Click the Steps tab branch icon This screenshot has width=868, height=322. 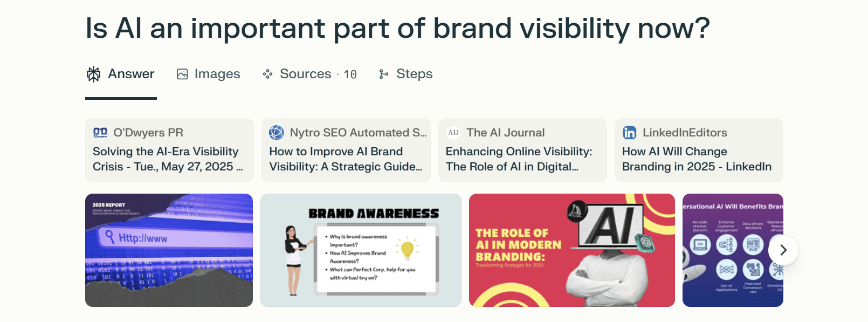coord(383,74)
